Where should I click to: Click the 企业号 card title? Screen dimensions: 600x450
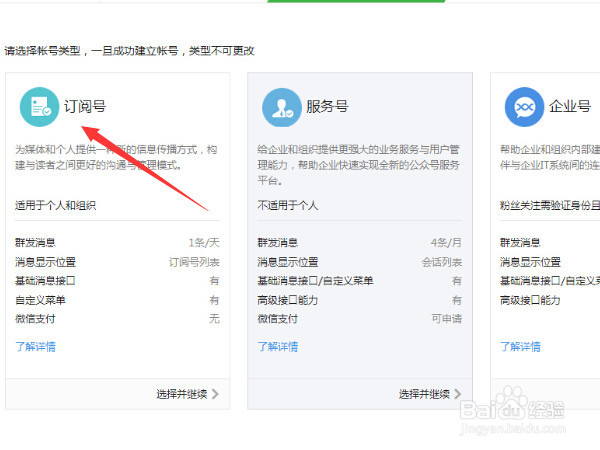(570, 106)
